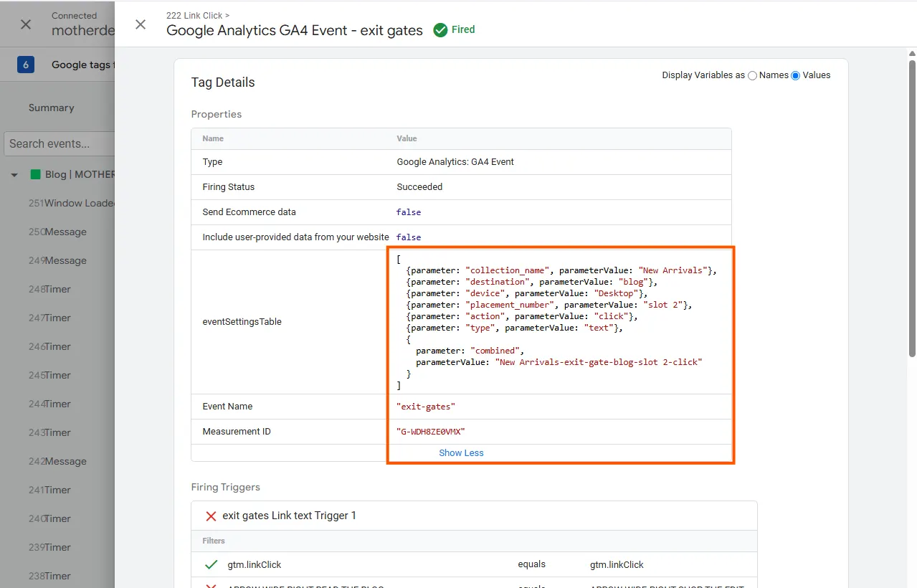Select the 248 Timer event
Image resolution: width=917 pixels, height=588 pixels.
[x=49, y=289]
